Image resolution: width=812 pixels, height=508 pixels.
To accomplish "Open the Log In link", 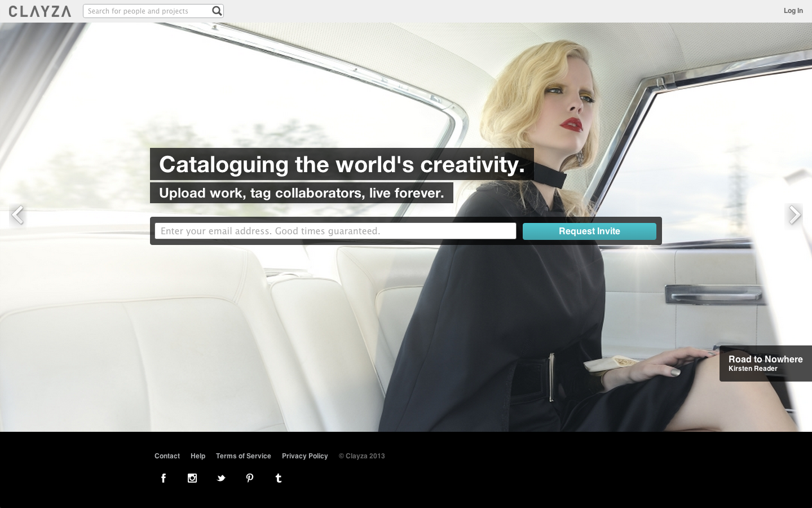I will click(793, 11).
